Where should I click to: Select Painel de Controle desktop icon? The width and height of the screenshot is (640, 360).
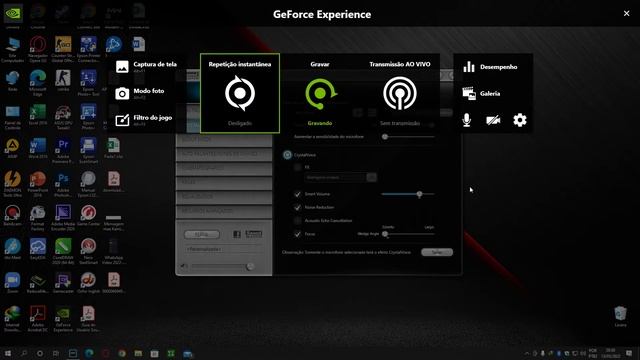click(x=12, y=117)
